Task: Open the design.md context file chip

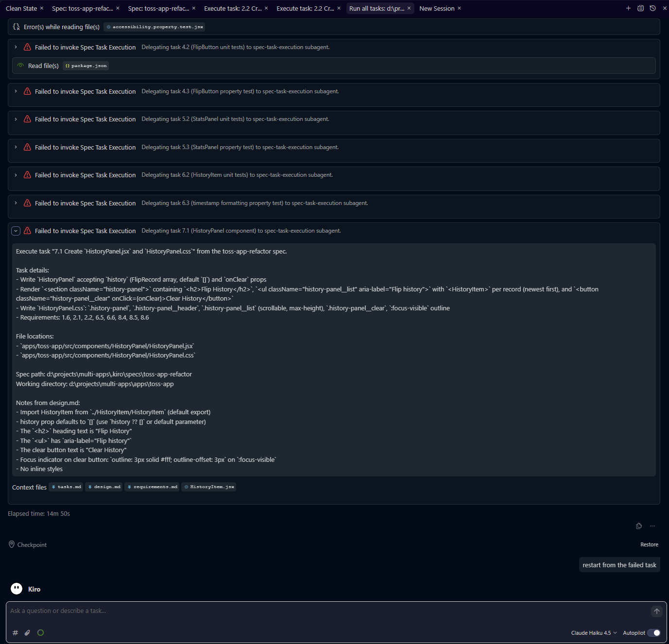Action: click(x=104, y=487)
